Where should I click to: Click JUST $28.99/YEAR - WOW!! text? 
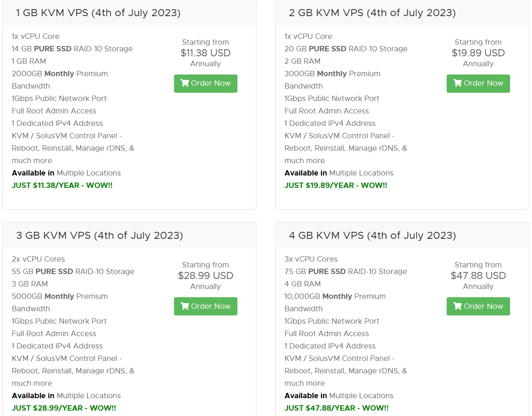pos(64,408)
